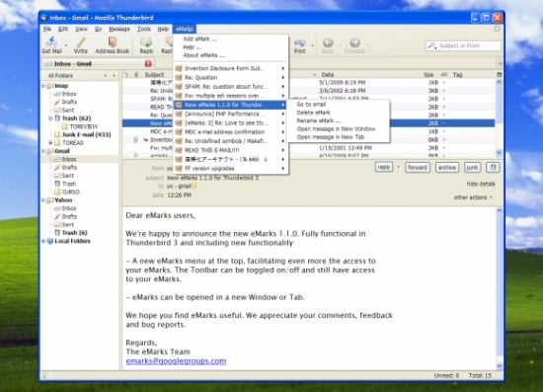The height and width of the screenshot is (392, 543).
Task: Open submenu arrow for 'Re: Question' eMark
Action: pos(283,77)
